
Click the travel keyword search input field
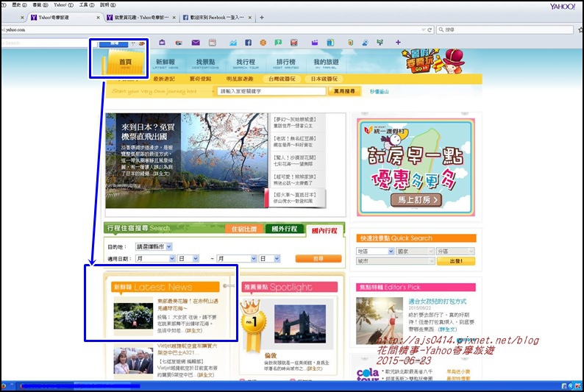coord(271,91)
